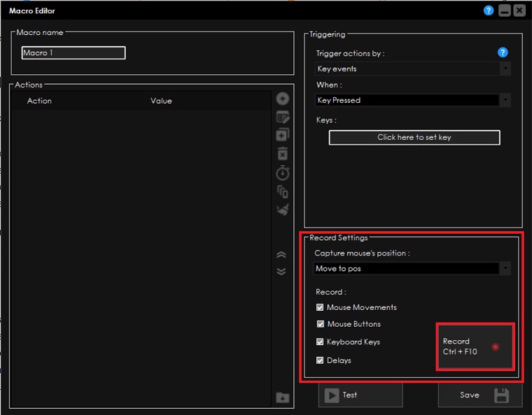Click the Value column header
532x415 pixels.
tap(161, 101)
